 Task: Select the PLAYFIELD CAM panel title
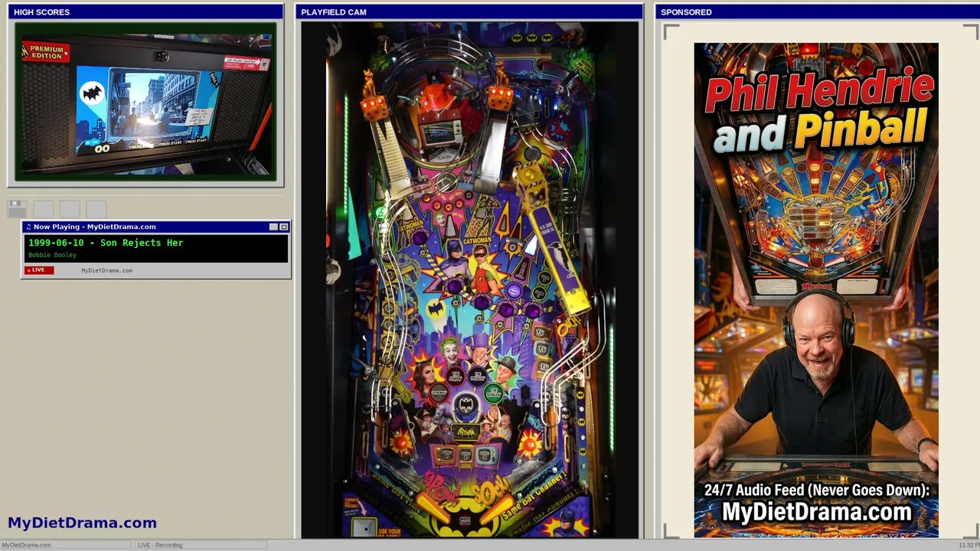tap(334, 12)
